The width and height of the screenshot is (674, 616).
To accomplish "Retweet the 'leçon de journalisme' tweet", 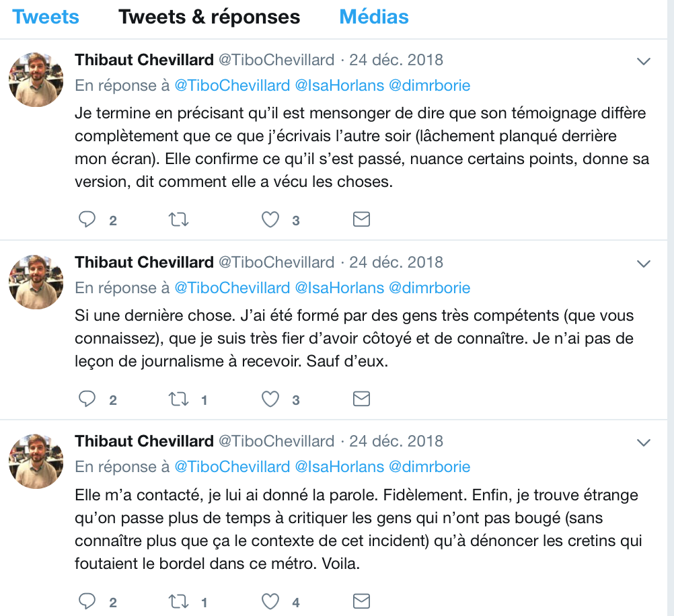I will 178,399.
